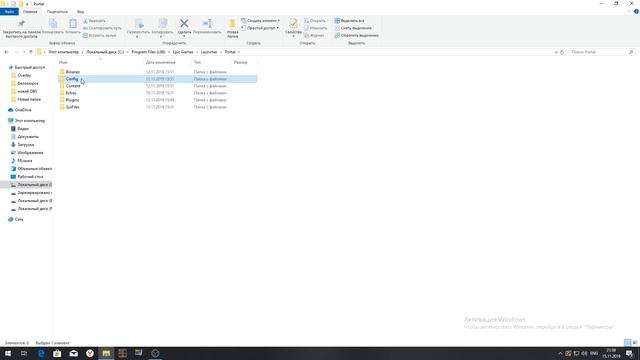Viewport: 640px width, 360px height.
Task: Click the clipboard Copy button in ribbon
Action: click(x=53, y=27)
